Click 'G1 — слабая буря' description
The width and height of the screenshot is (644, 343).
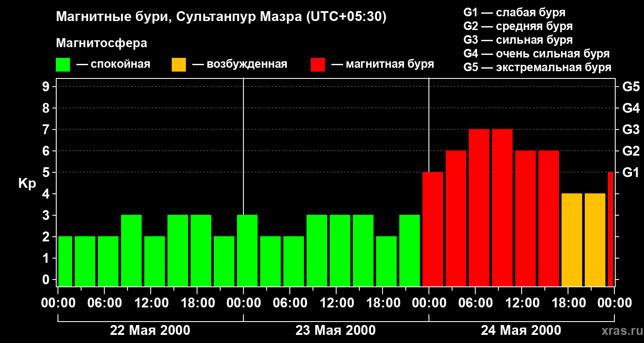point(514,12)
